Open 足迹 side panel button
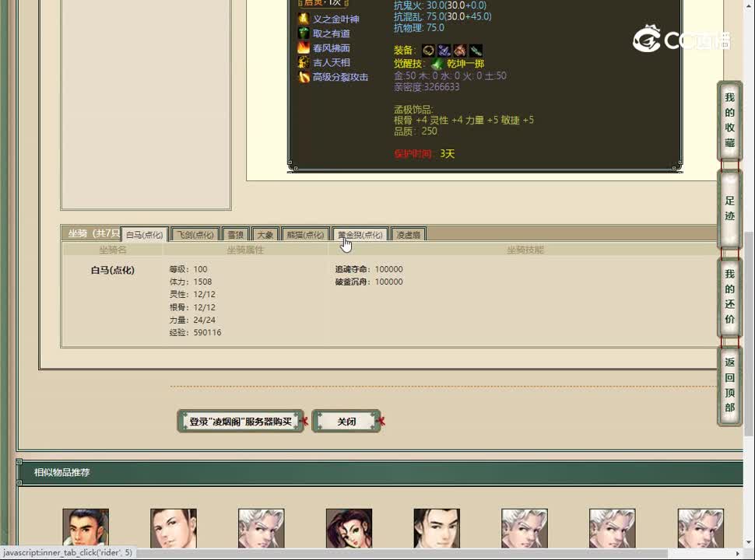Image resolution: width=755 pixels, height=560 pixels. [729, 208]
